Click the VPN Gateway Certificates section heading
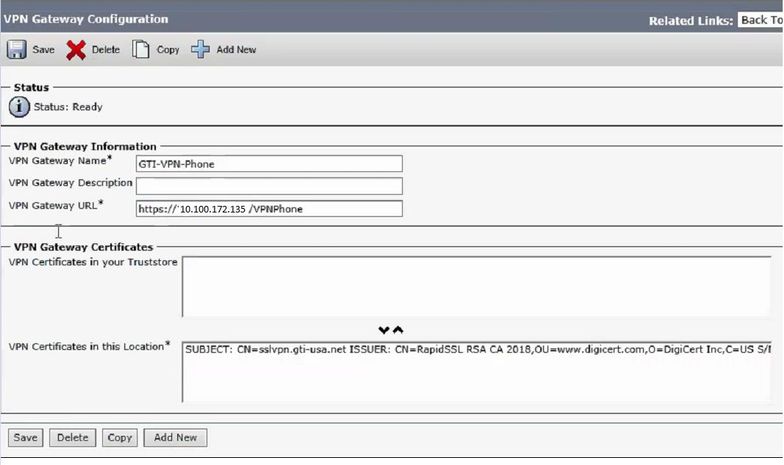784x465 pixels. pyautogui.click(x=84, y=247)
